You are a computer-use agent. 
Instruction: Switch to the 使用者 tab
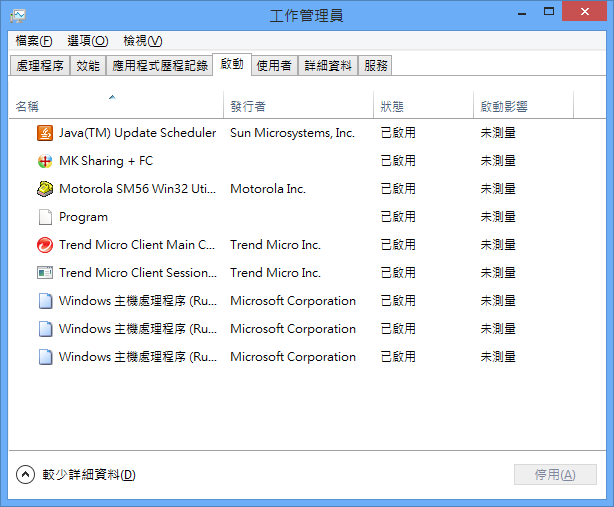click(x=274, y=65)
